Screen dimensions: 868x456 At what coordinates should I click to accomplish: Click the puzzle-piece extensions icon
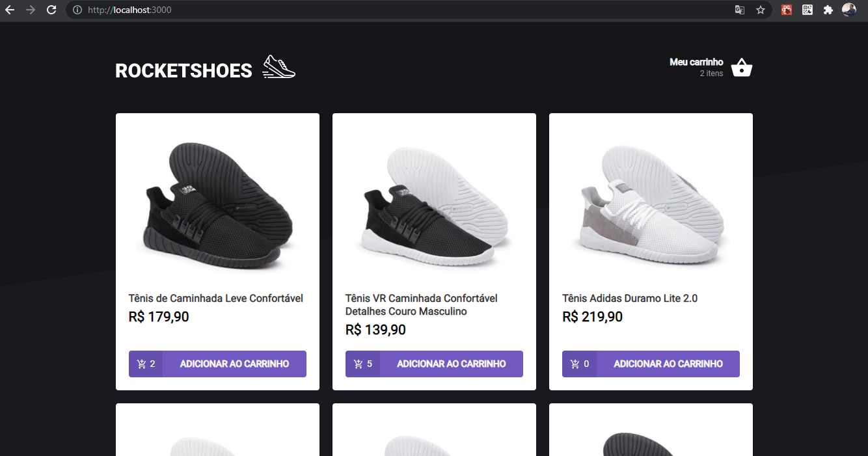pyautogui.click(x=828, y=10)
